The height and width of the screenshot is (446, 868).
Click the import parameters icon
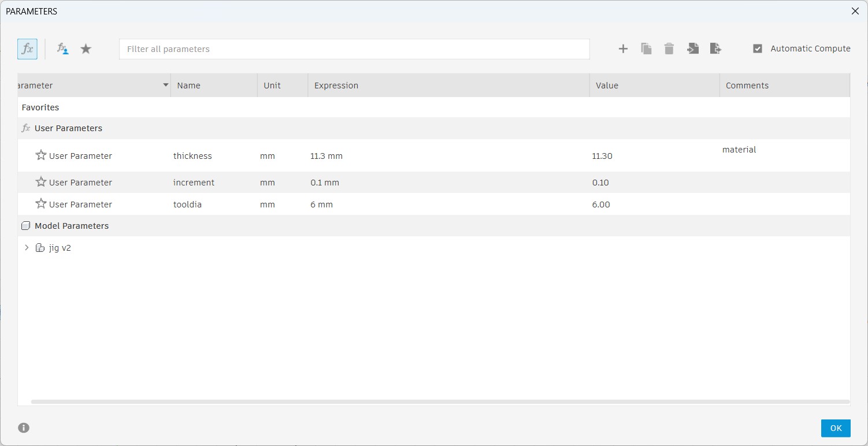pos(693,49)
